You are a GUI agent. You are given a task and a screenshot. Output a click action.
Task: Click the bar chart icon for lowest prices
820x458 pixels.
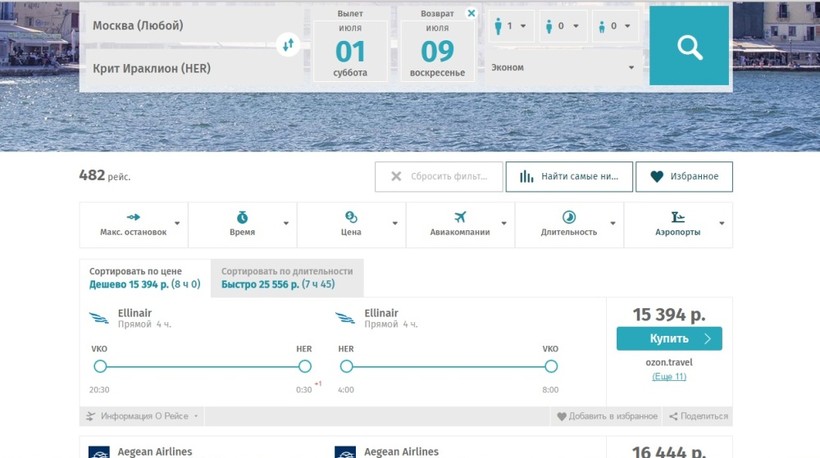526,177
